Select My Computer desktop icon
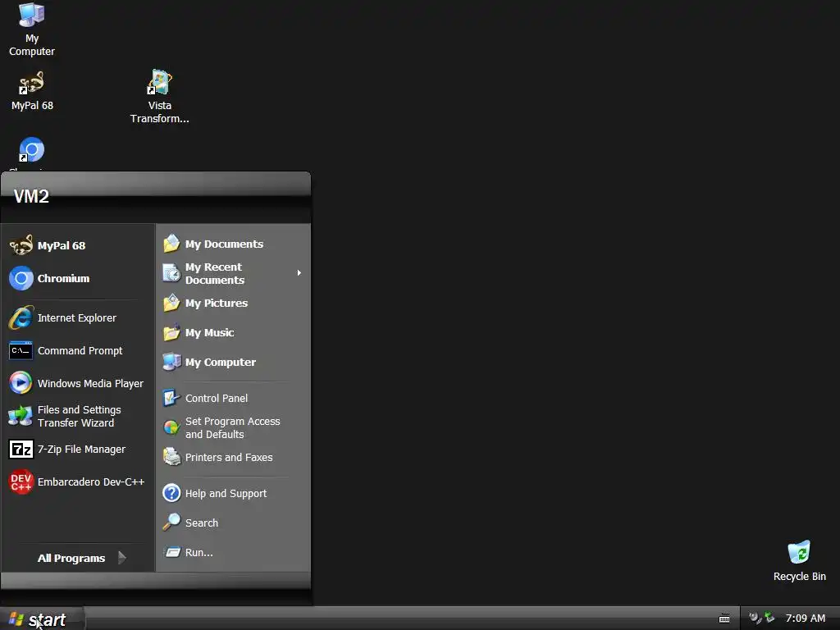Image resolution: width=840 pixels, height=630 pixels. (x=32, y=30)
